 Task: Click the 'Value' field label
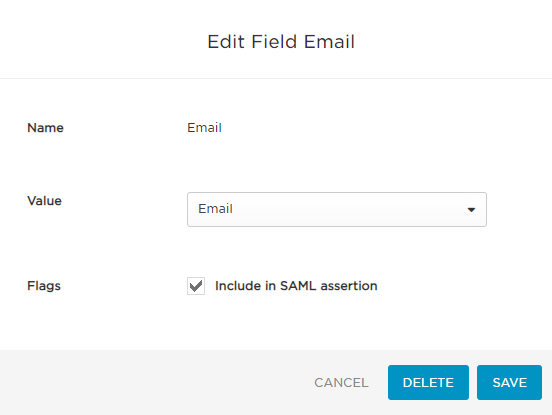coord(44,201)
